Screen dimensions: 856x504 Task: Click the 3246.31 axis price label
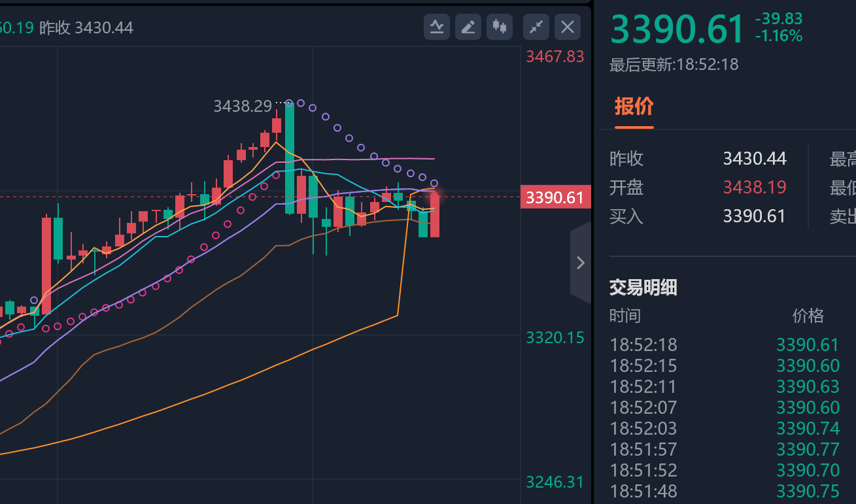point(555,482)
